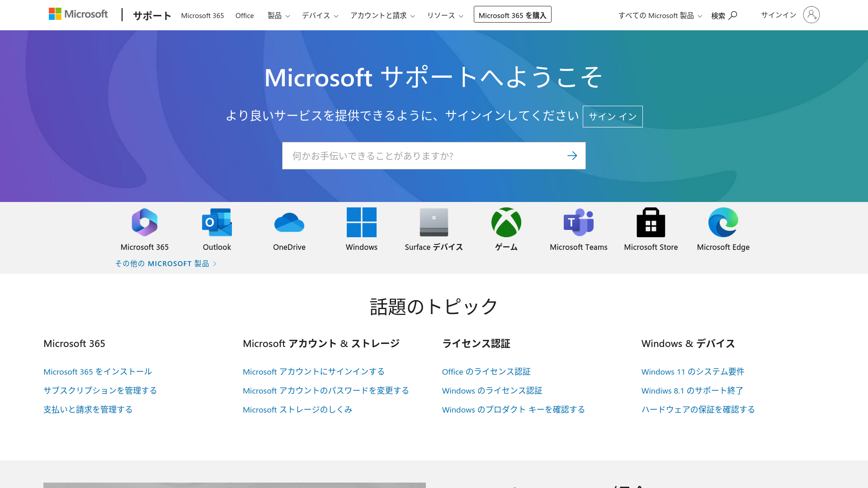Click the search magnifier icon in header
The height and width of the screenshot is (488, 868).
pyautogui.click(x=733, y=15)
